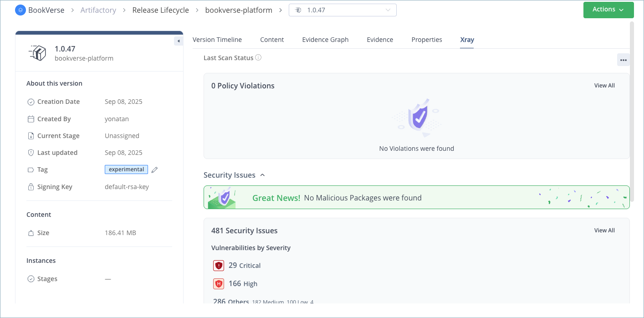
Task: Open the Actions dropdown button
Action: tap(608, 10)
